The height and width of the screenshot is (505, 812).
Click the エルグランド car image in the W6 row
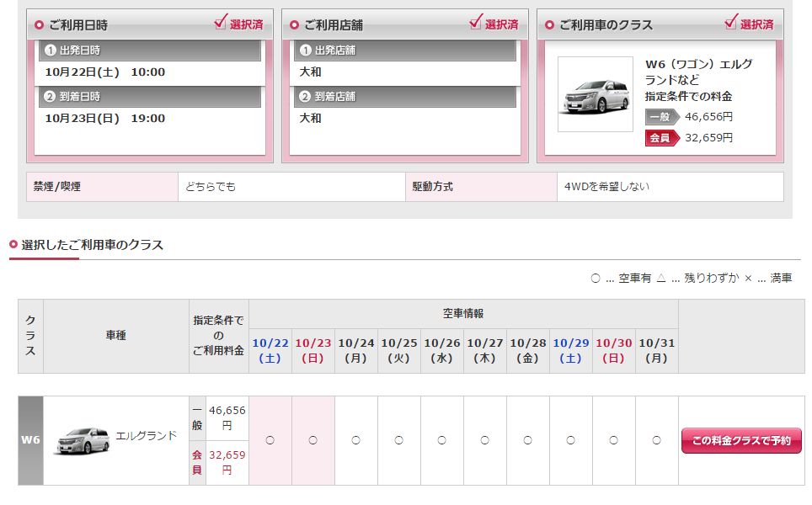[x=82, y=440]
